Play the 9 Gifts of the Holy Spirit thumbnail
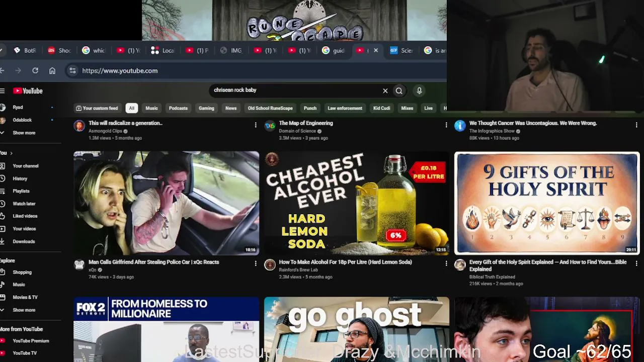Image resolution: width=644 pixels, height=362 pixels. pyautogui.click(x=547, y=203)
